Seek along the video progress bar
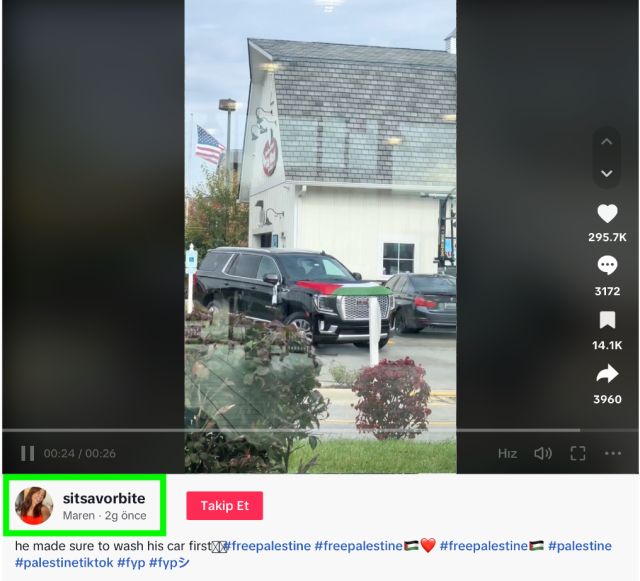The image size is (640, 581). tap(320, 430)
